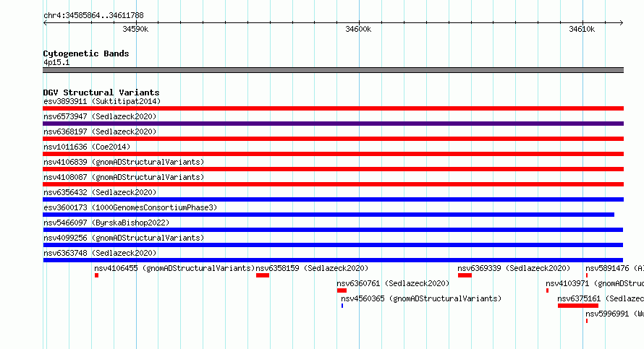Click the red block under nsv6369339

(465, 275)
